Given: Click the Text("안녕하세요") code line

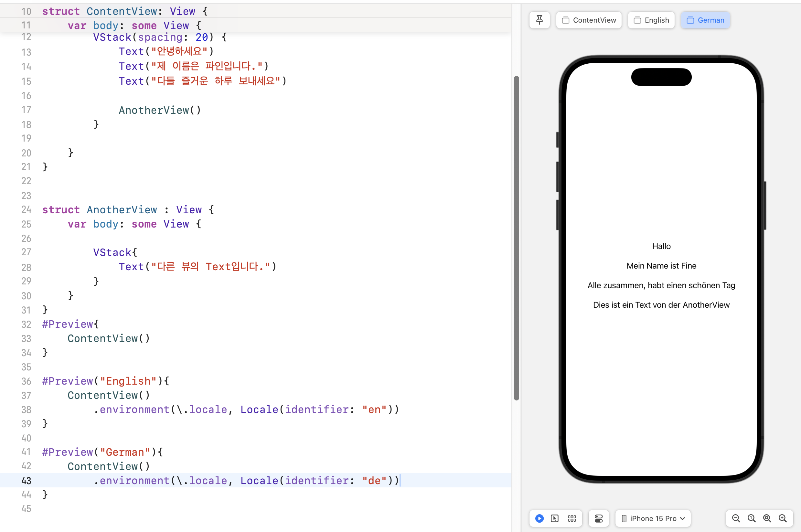Looking at the screenshot, I should (x=166, y=51).
